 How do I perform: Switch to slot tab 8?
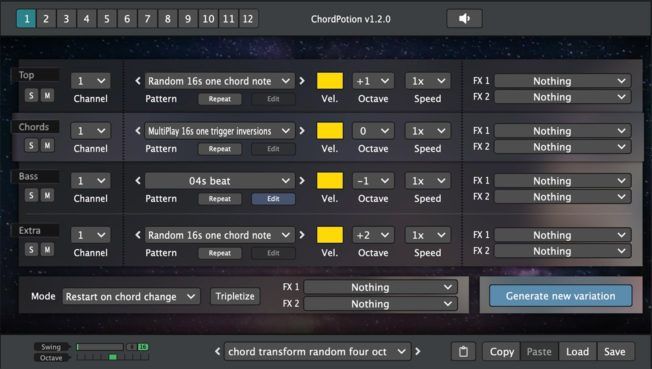point(168,19)
